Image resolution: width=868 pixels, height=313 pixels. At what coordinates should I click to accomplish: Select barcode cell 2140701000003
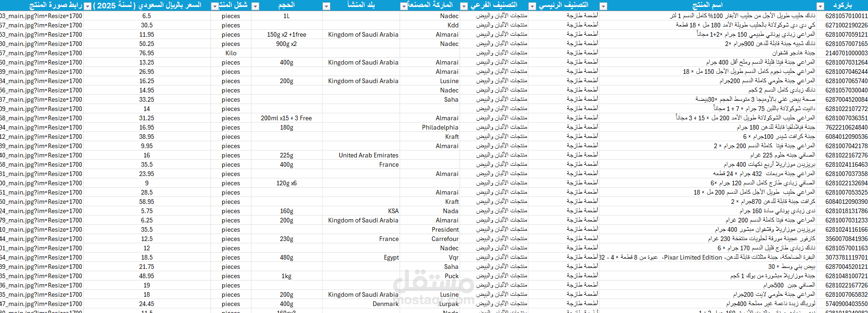click(x=847, y=53)
